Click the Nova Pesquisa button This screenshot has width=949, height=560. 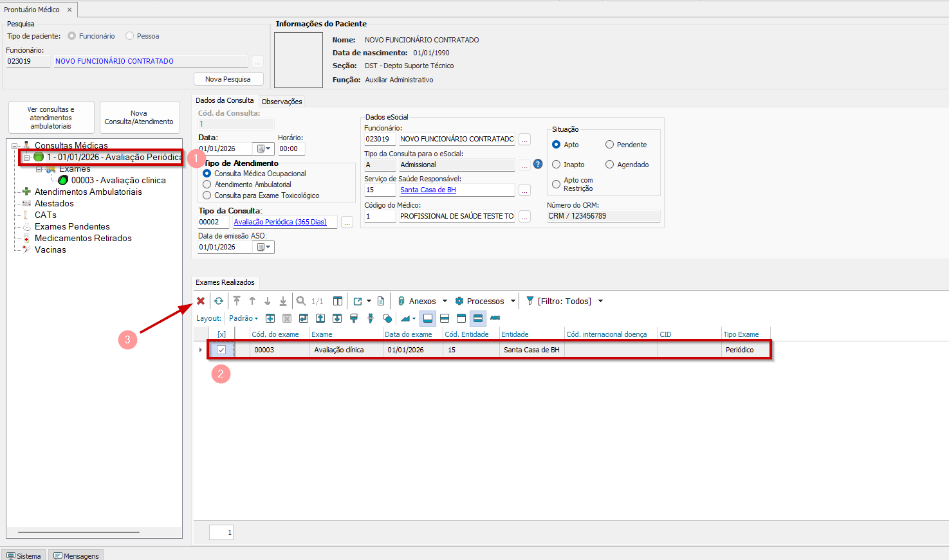pyautogui.click(x=228, y=79)
